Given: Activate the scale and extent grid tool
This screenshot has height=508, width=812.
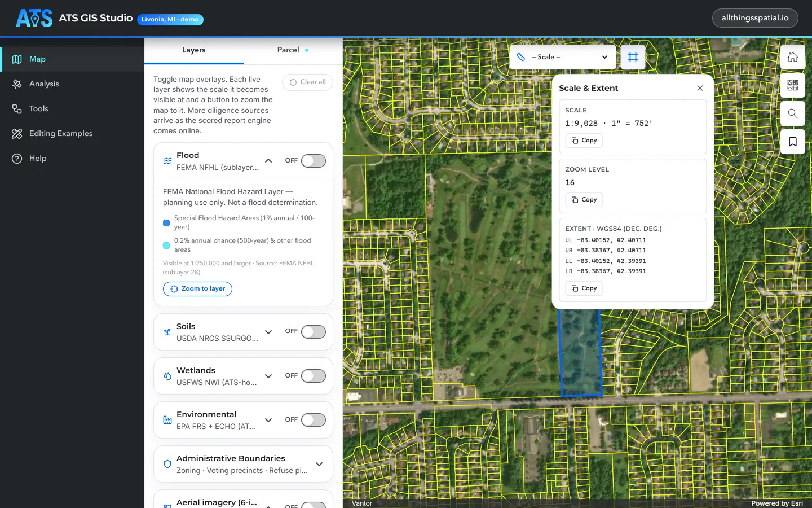Looking at the screenshot, I should tap(633, 57).
